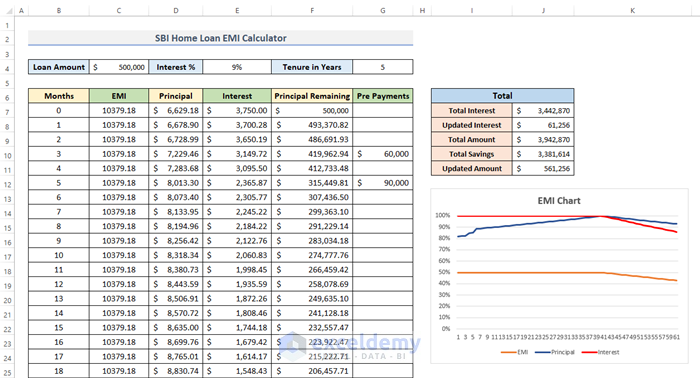Click the Loan Amount label cell
The width and height of the screenshot is (700, 378).
click(x=58, y=67)
